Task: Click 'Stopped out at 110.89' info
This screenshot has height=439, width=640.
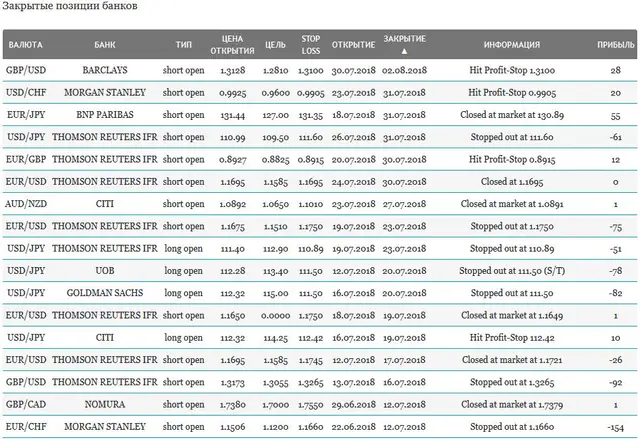Action: coord(512,248)
